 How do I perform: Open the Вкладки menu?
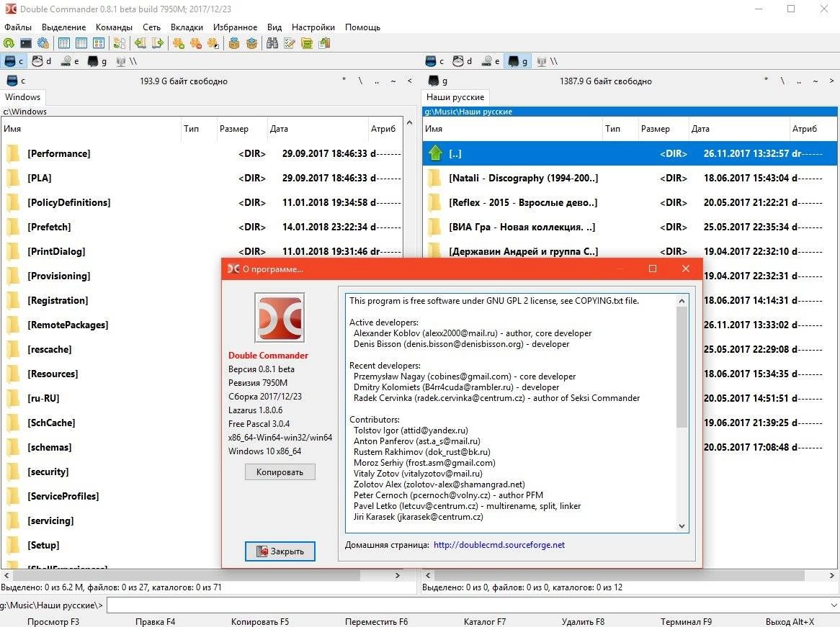187,27
